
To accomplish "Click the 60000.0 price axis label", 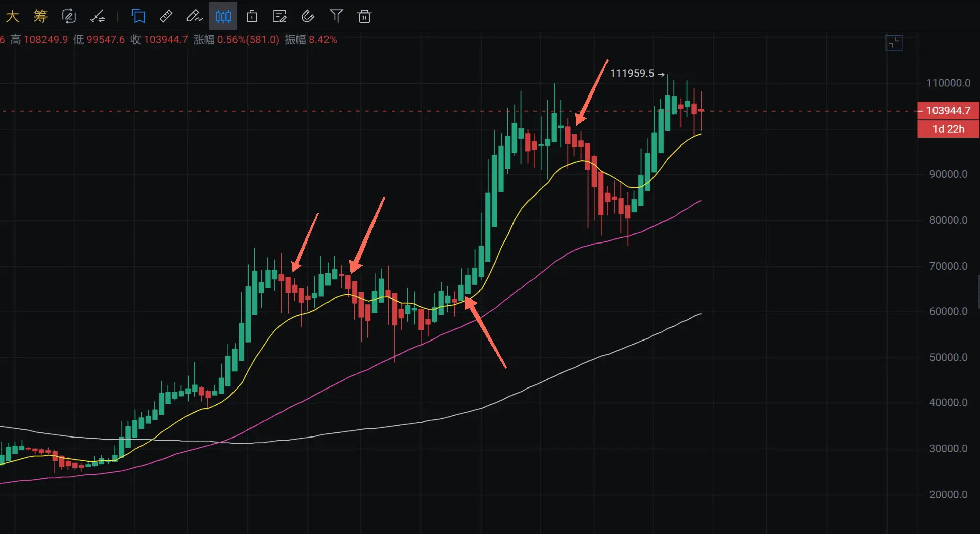I will pyautogui.click(x=948, y=311).
